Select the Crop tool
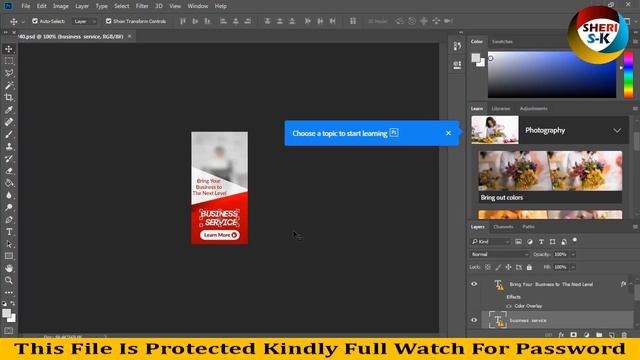Image resolution: width=640 pixels, height=360 pixels. [x=9, y=98]
